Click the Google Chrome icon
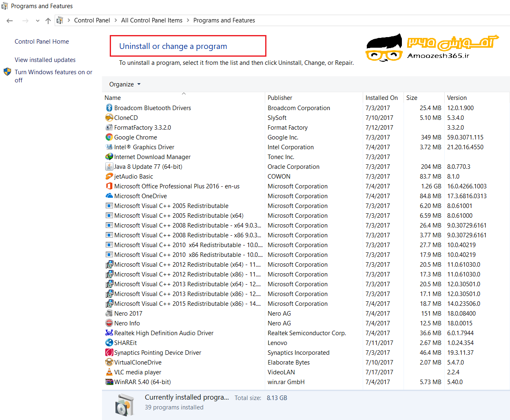The width and height of the screenshot is (510, 420). tap(109, 137)
